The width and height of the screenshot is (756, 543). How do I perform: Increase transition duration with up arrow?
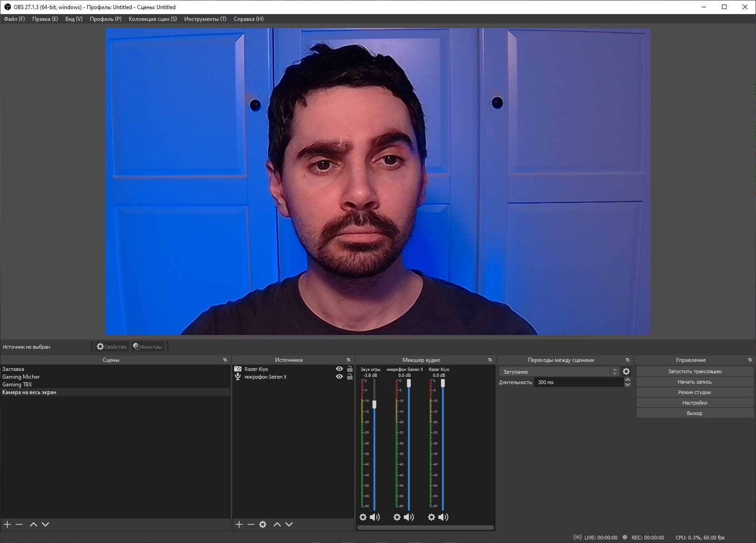(628, 380)
